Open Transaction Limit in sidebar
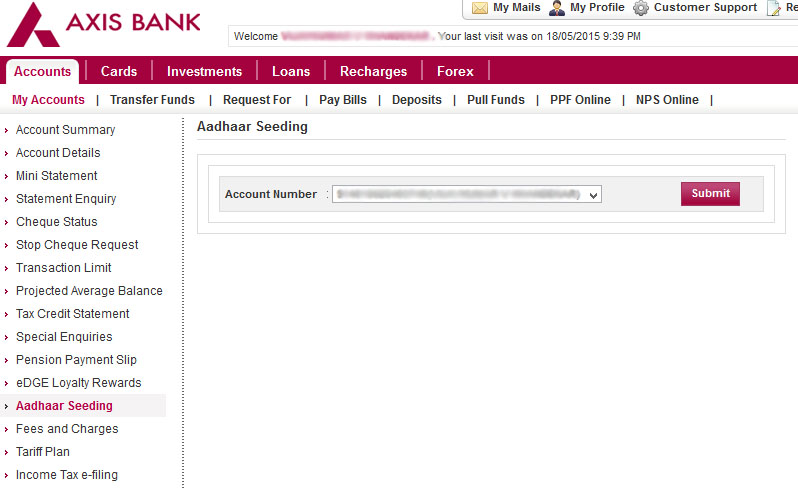Screen dimensions: 798x489 pyautogui.click(x=64, y=268)
